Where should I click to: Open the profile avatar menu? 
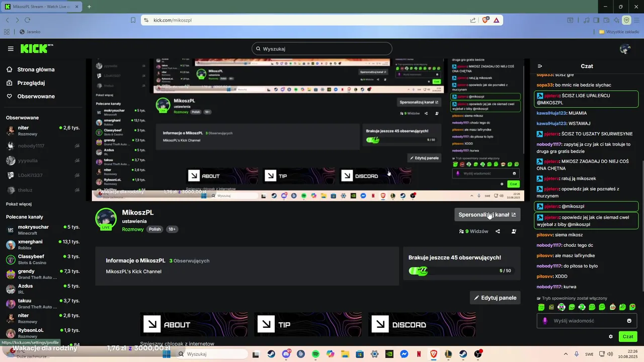(x=625, y=49)
